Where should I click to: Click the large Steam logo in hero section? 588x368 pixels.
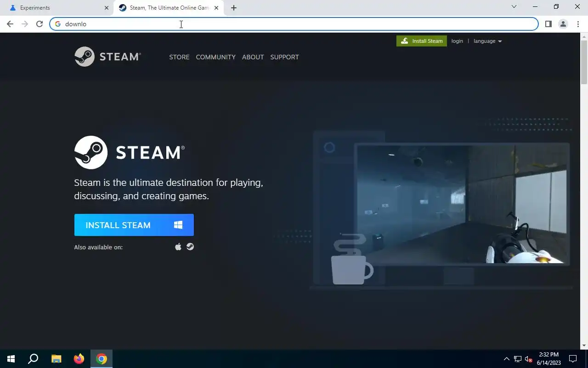[x=130, y=152]
